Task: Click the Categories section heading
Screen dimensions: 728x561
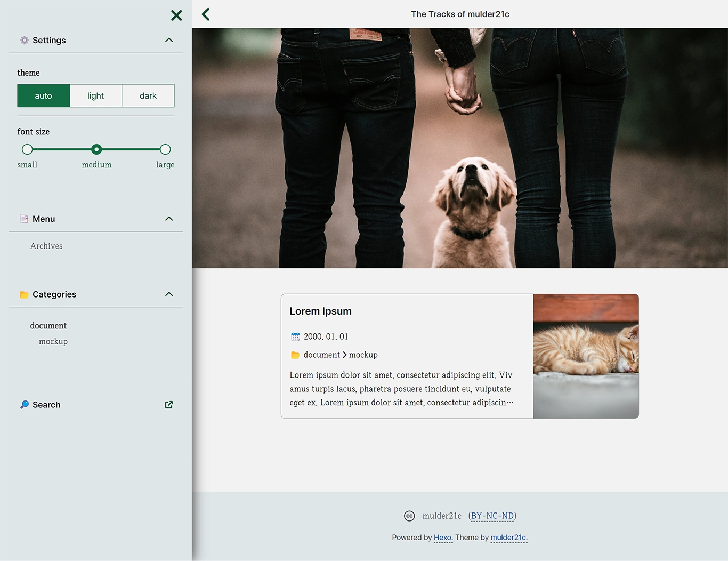Action: [x=54, y=294]
